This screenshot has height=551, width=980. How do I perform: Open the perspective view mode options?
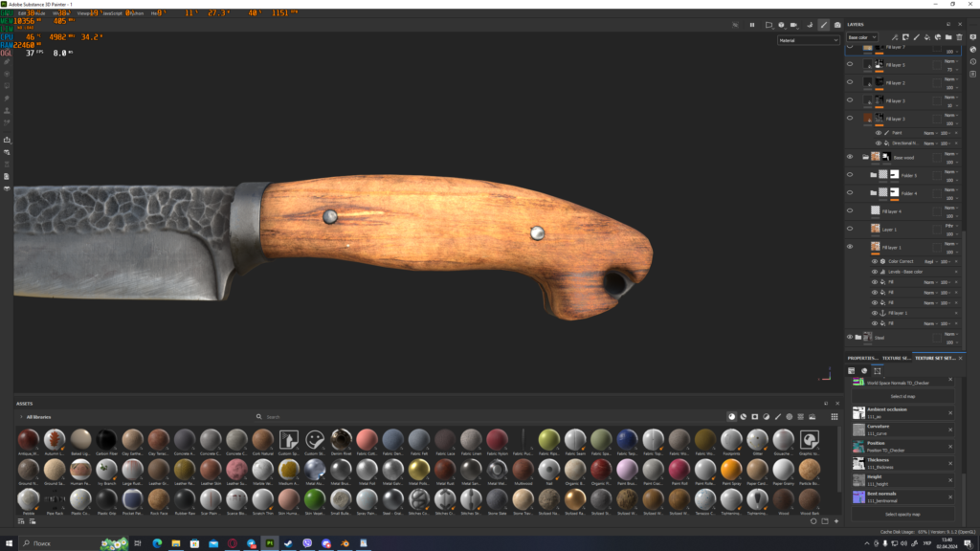point(768,25)
